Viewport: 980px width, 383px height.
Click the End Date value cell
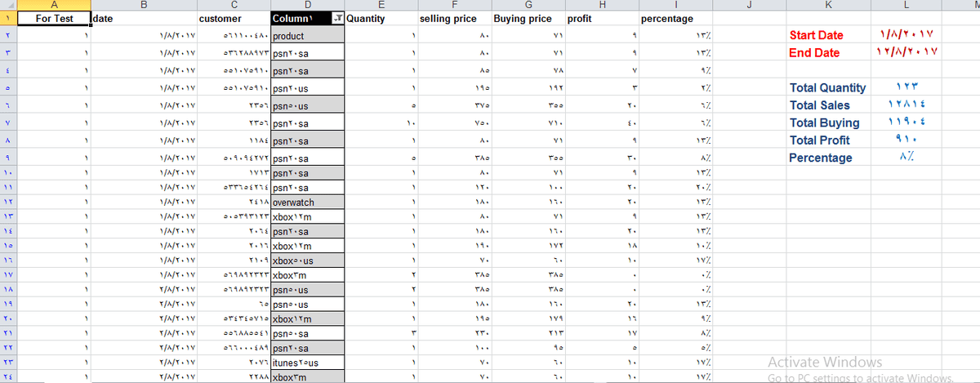894,53
